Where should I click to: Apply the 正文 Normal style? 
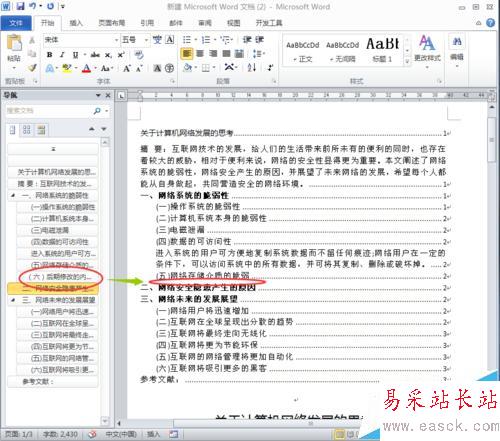[x=303, y=51]
